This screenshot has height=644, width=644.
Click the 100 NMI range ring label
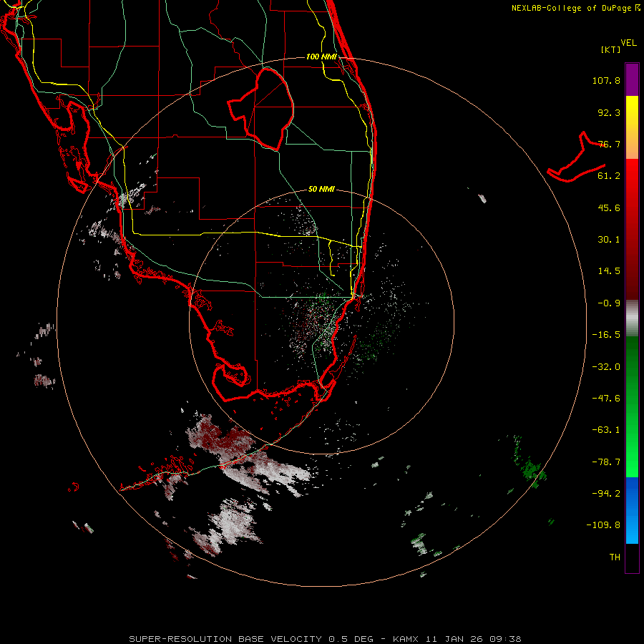point(321,57)
